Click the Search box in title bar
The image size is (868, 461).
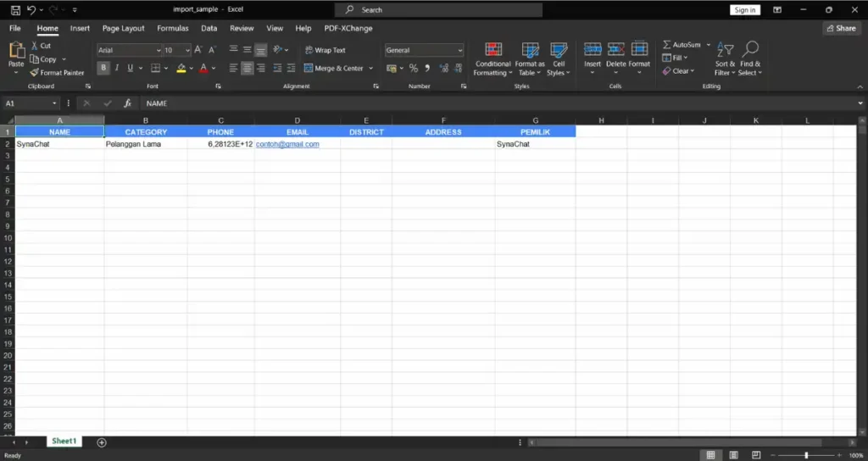point(438,10)
